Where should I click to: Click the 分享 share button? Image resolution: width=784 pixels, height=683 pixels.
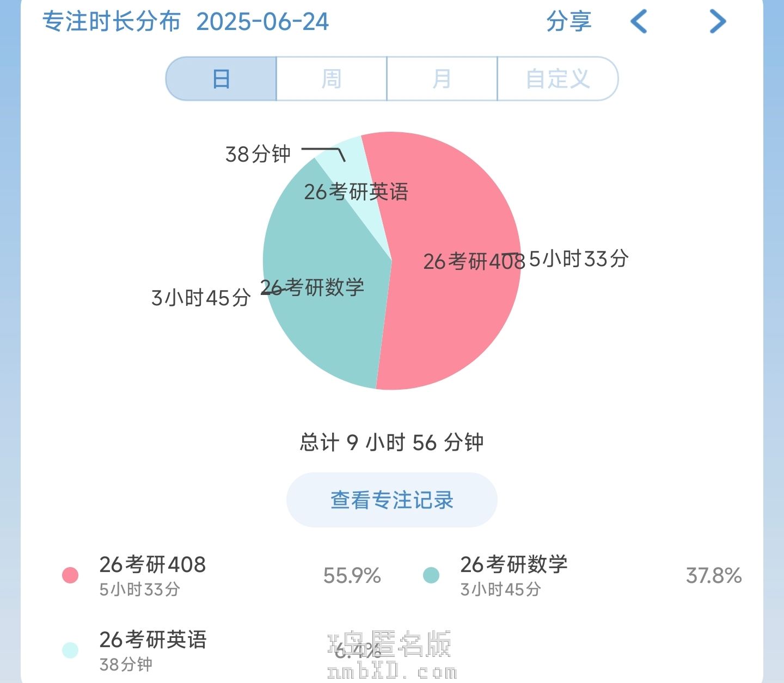click(568, 22)
